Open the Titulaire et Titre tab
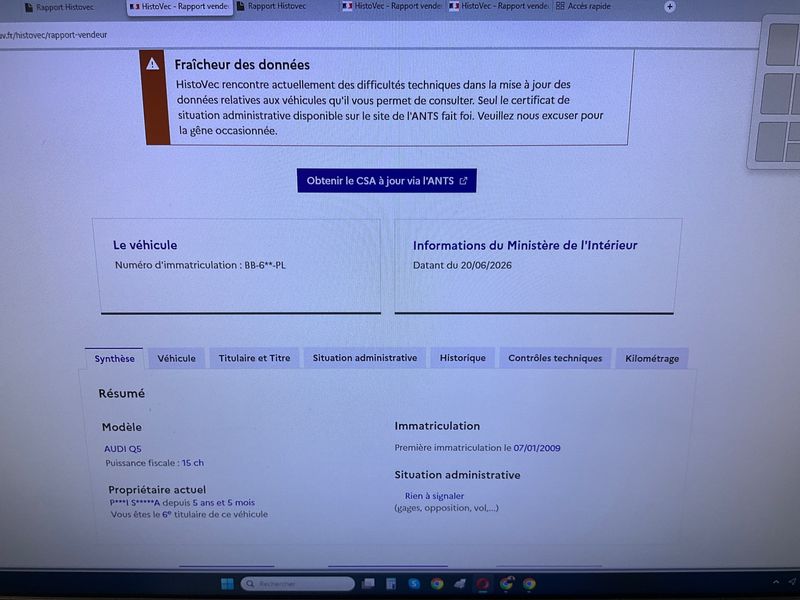This screenshot has height=600, width=800. (254, 358)
